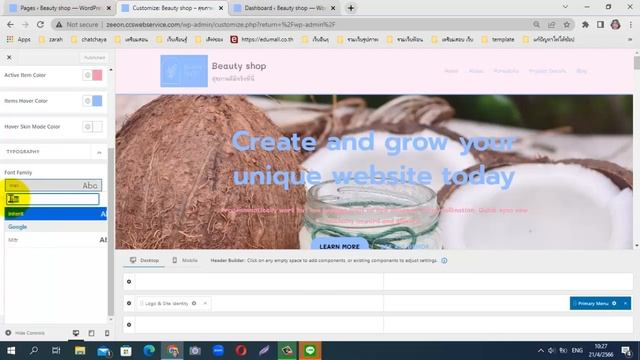Screen dimensions: 640x360
Task: Open Windows notification center
Action: pos(626,351)
